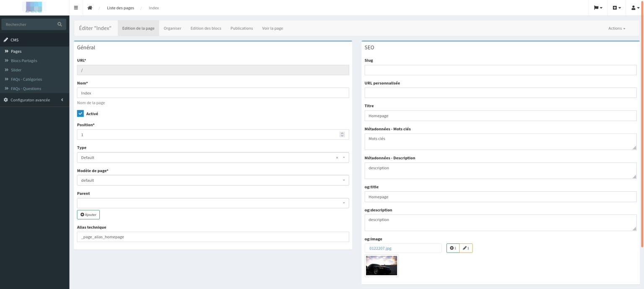
Task: Open the plus quick-add menu
Action: 617,8
